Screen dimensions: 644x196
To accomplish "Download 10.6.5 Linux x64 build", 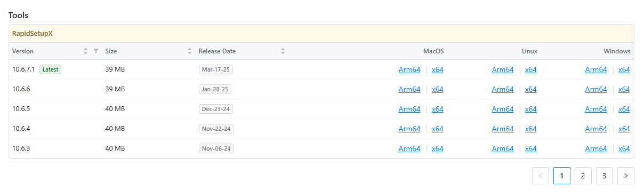I will 531,109.
